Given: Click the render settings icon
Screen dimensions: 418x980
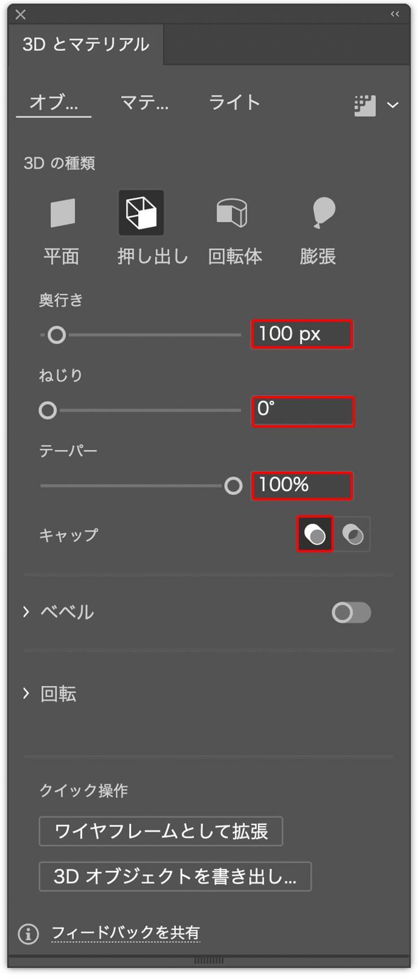Looking at the screenshot, I should (365, 106).
